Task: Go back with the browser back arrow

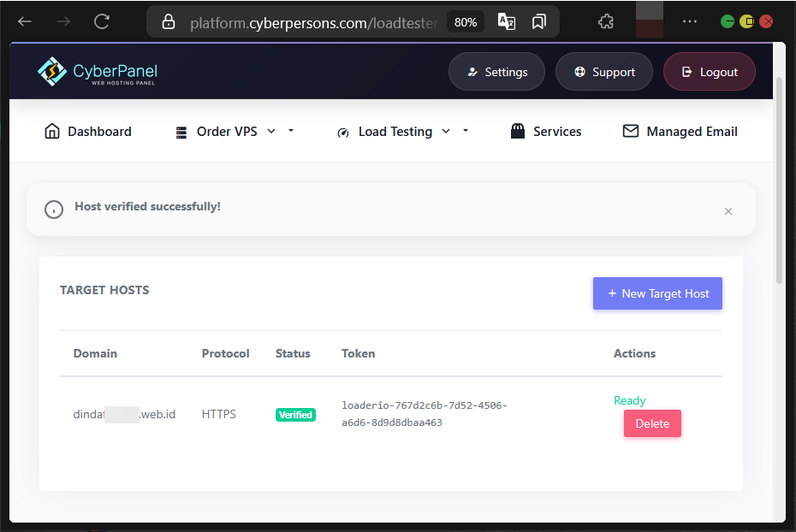Action: (x=24, y=21)
